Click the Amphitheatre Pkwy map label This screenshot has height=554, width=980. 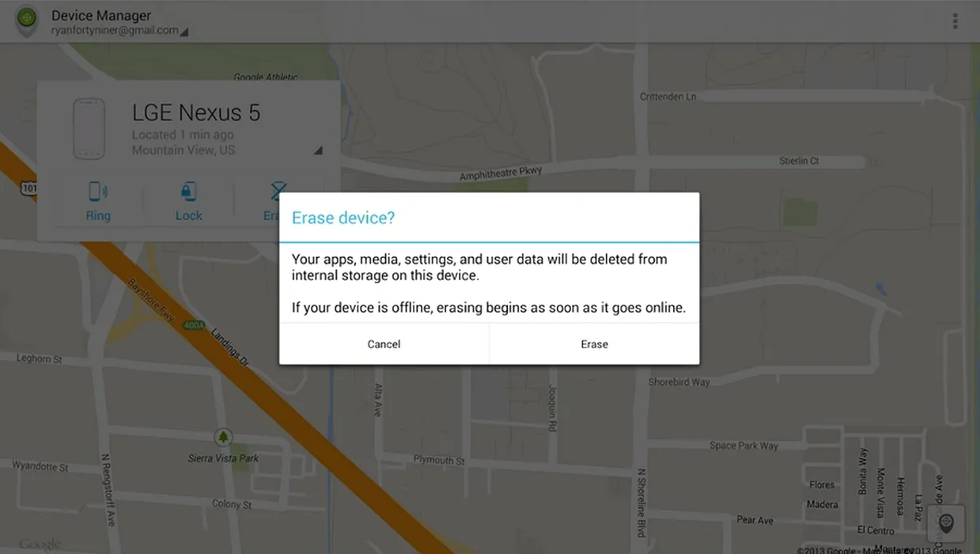(501, 173)
